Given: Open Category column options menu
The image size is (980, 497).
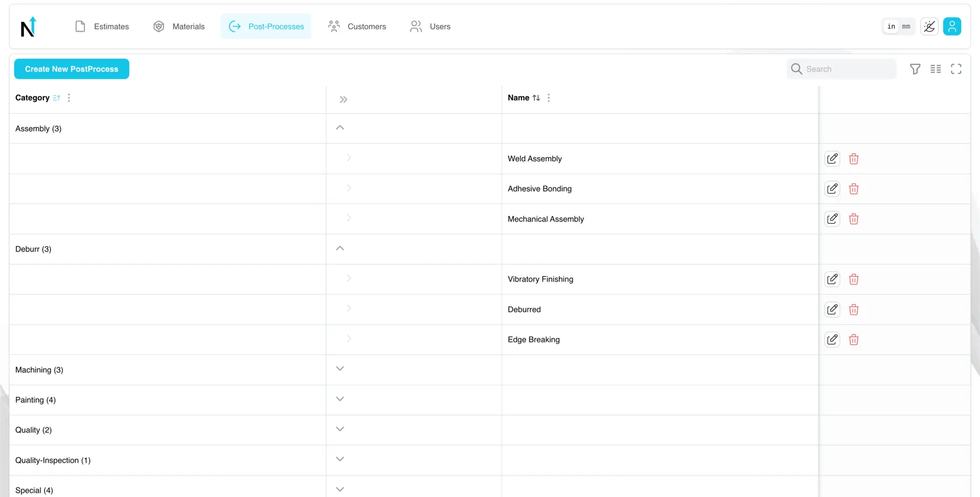Looking at the screenshot, I should click(69, 98).
